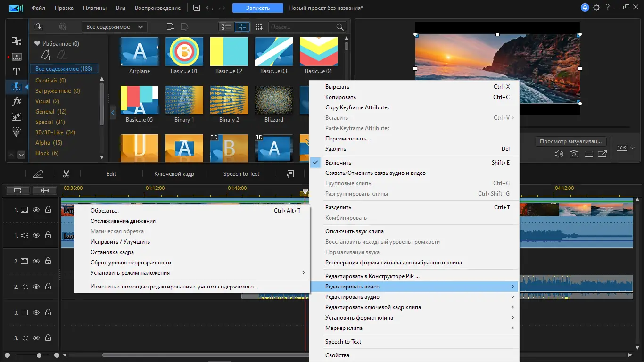This screenshot has height=362, width=644.
Task: Switch library to list view
Action: tap(227, 27)
